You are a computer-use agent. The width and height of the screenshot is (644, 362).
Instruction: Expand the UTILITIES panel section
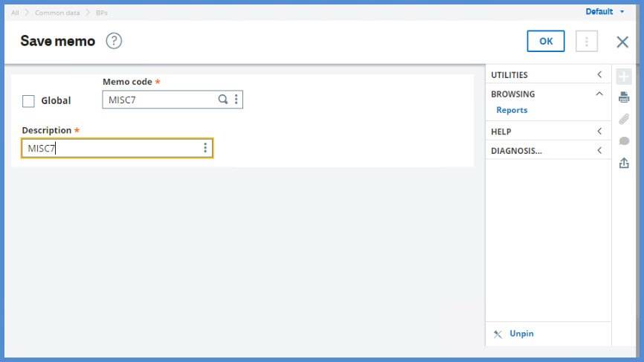click(x=599, y=75)
